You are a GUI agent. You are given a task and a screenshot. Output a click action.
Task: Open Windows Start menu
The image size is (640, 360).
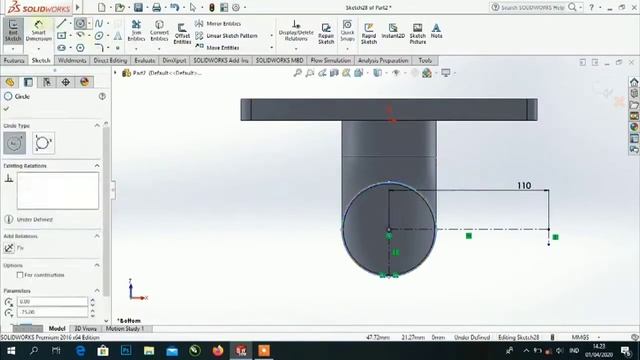click(x=11, y=351)
